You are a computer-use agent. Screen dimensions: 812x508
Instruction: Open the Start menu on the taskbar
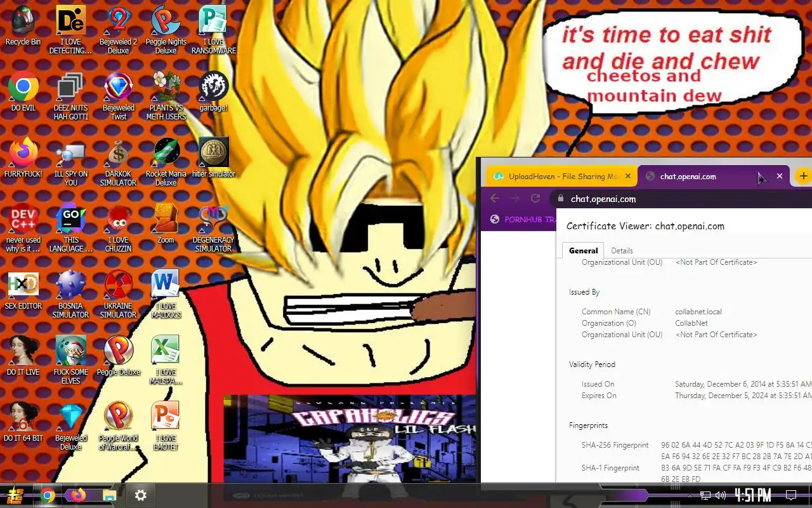(15, 495)
